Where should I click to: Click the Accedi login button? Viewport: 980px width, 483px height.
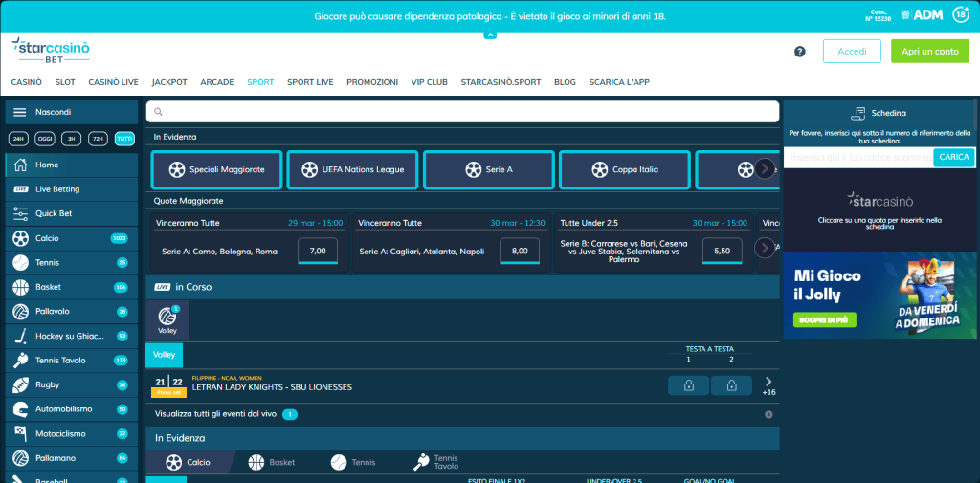pos(851,52)
